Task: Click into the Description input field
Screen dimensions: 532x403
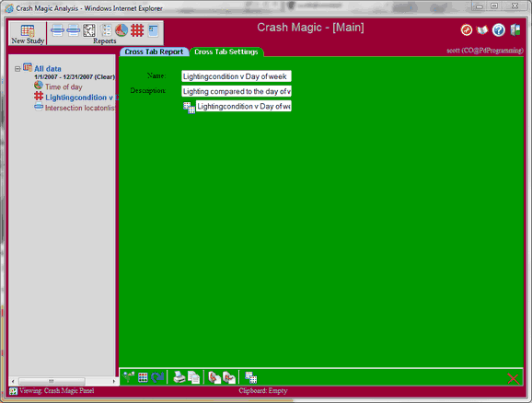Action: pos(237,91)
